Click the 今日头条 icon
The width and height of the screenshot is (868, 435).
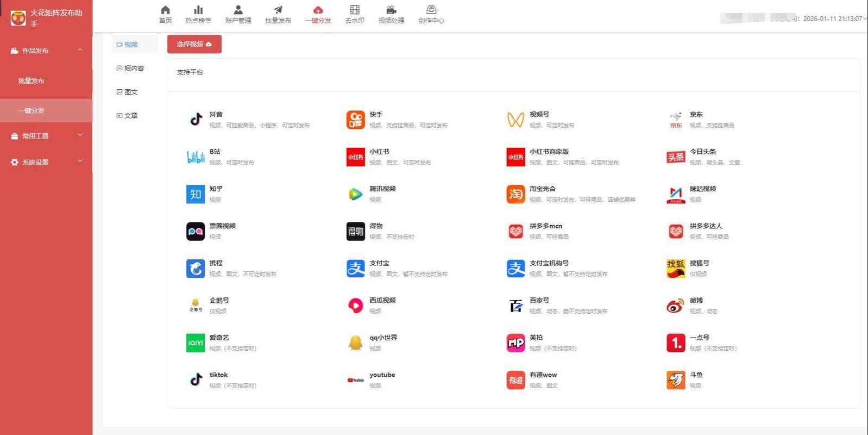tap(676, 157)
